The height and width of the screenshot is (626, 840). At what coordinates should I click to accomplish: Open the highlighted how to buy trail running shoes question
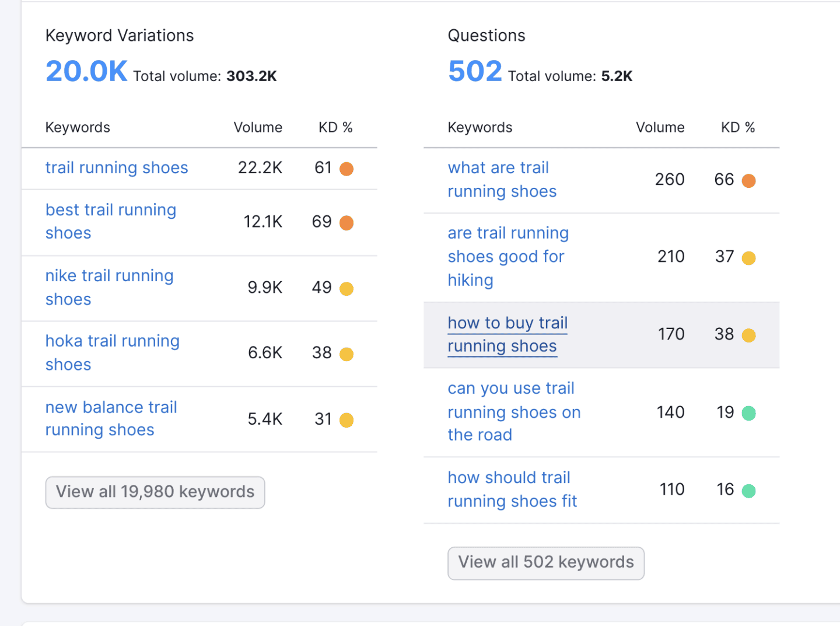pos(507,334)
